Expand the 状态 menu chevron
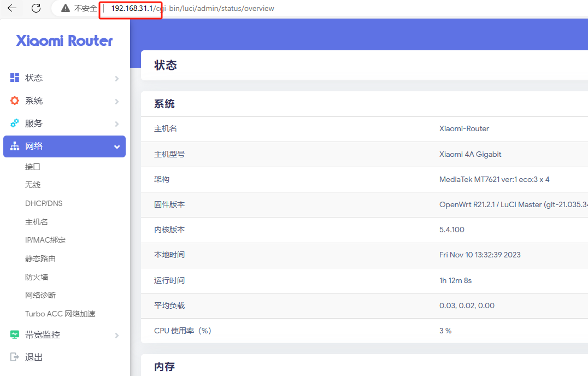 [x=117, y=78]
